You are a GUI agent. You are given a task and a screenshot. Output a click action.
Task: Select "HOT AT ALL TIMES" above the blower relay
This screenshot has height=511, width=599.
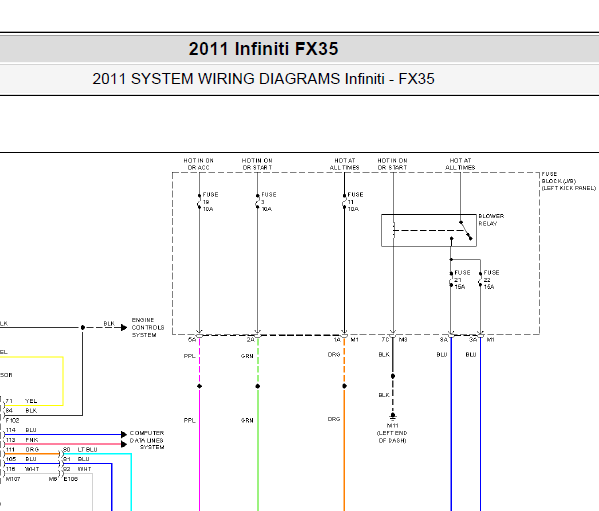point(460,164)
